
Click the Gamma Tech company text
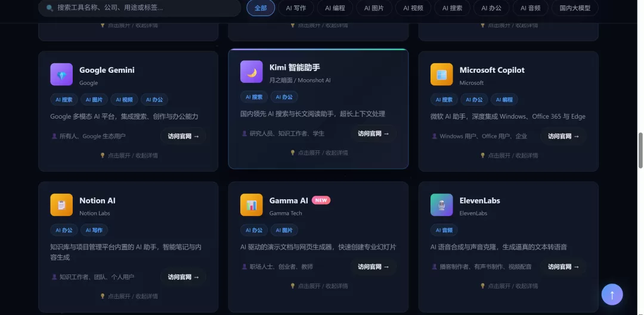click(x=286, y=213)
